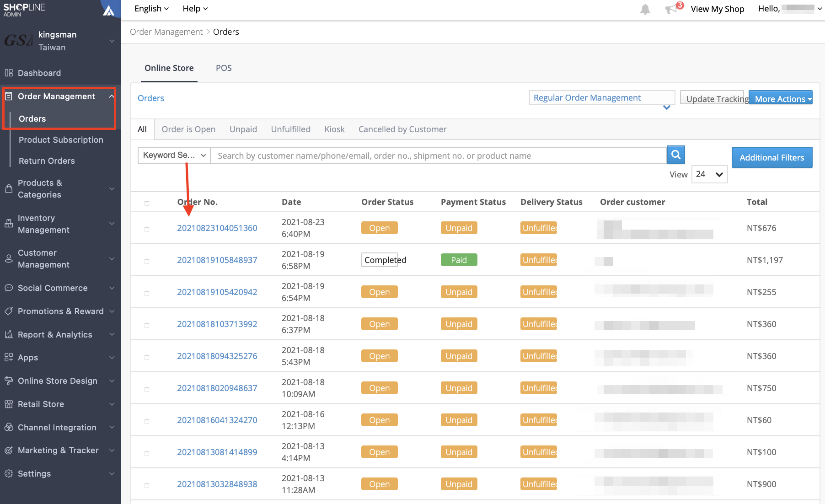Select the All orders filter tab
This screenshot has width=825, height=504.
[142, 129]
